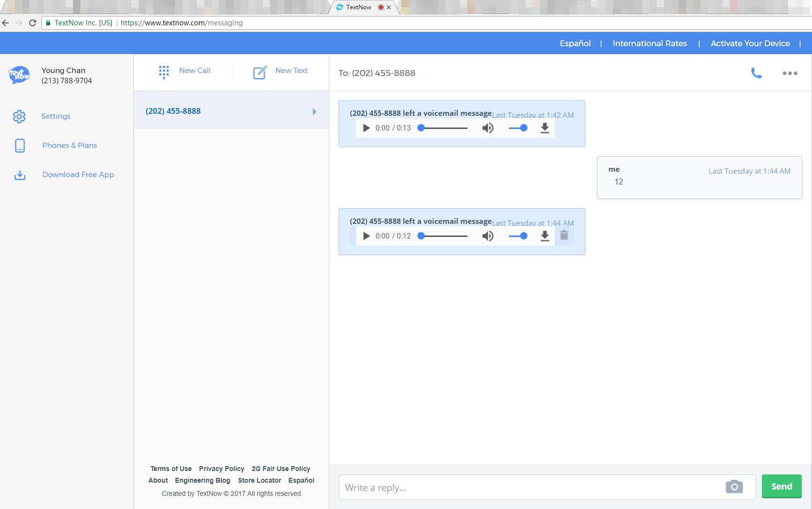812x509 pixels.
Task: Click the camera icon in the reply box
Action: point(734,487)
